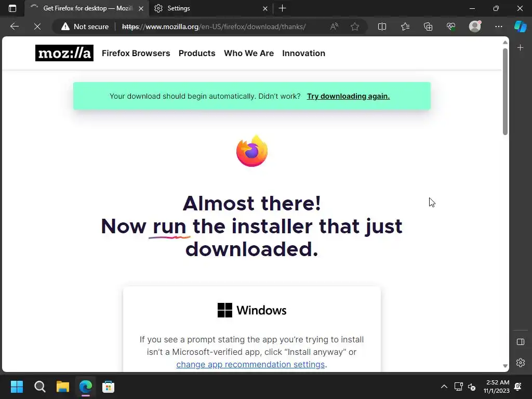This screenshot has width=532, height=399.
Task: Click the network tray icon
Action: pyautogui.click(x=458, y=387)
